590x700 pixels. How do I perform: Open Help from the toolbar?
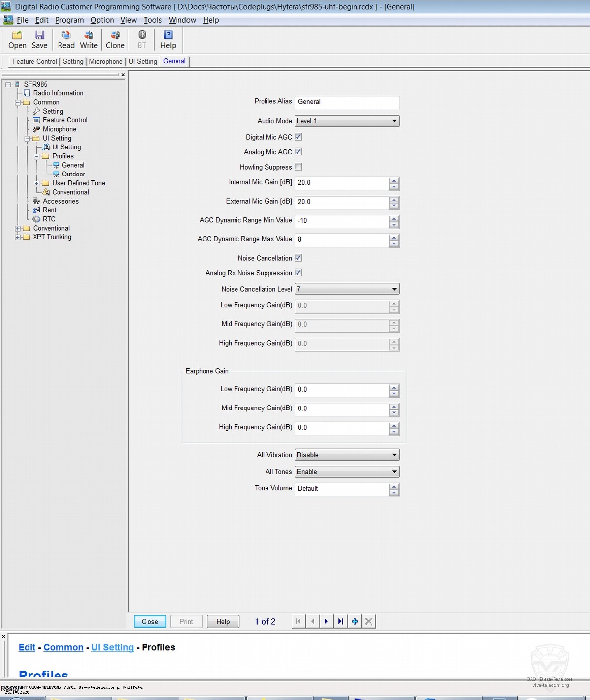point(168,39)
